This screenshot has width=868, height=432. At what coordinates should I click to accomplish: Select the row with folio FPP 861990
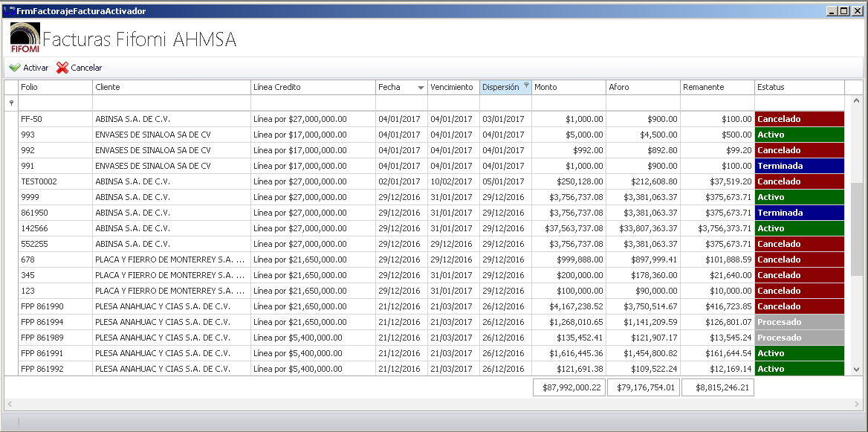[424, 306]
